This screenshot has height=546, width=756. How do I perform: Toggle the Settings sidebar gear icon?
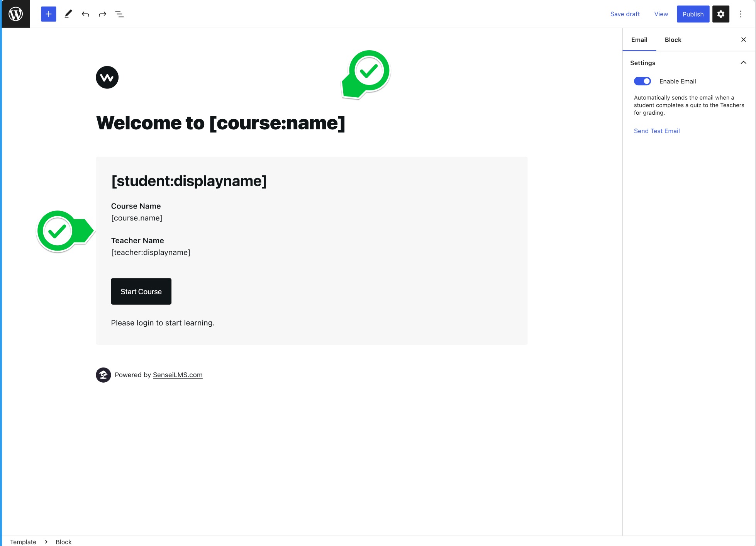[x=721, y=14]
